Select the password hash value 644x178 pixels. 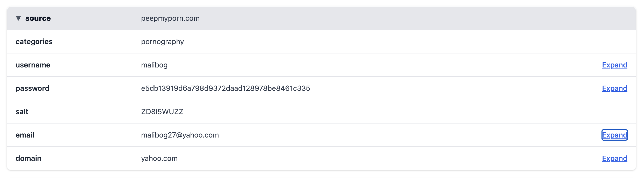coord(225,88)
